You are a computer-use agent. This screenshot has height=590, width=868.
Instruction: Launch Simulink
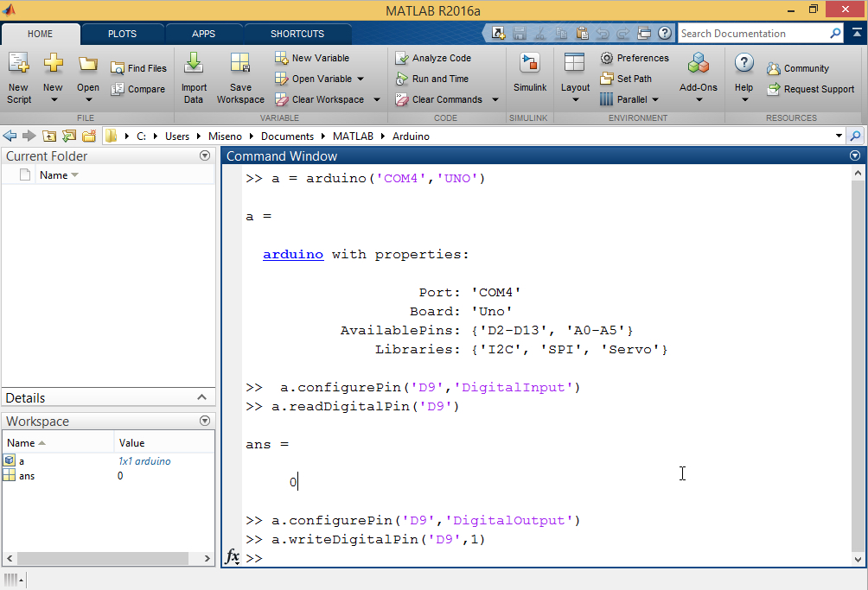point(530,73)
